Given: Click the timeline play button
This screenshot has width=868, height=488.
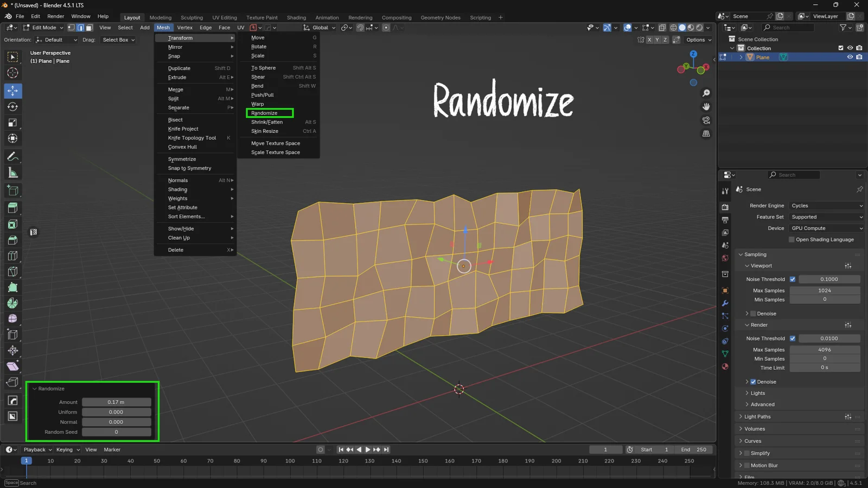Looking at the screenshot, I should click(368, 450).
